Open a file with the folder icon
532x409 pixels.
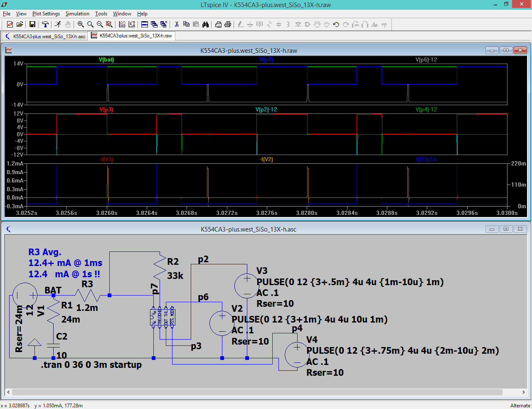coord(20,25)
